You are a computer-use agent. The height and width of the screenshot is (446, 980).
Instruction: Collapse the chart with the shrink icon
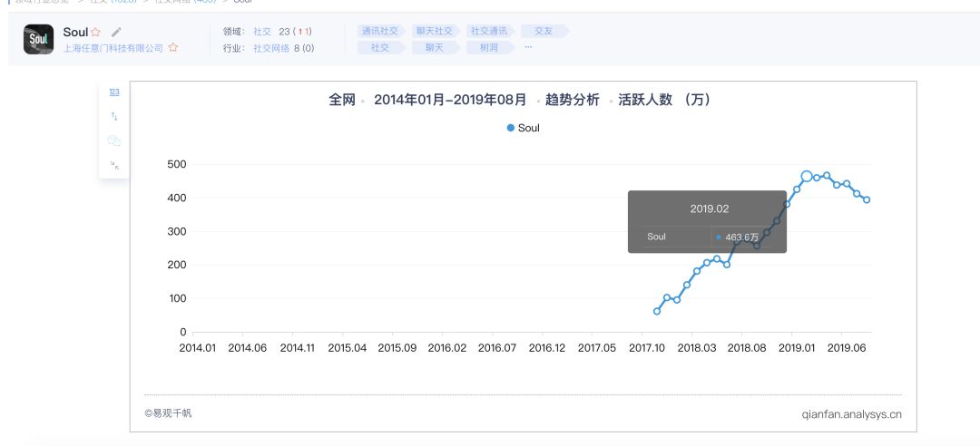(x=114, y=165)
